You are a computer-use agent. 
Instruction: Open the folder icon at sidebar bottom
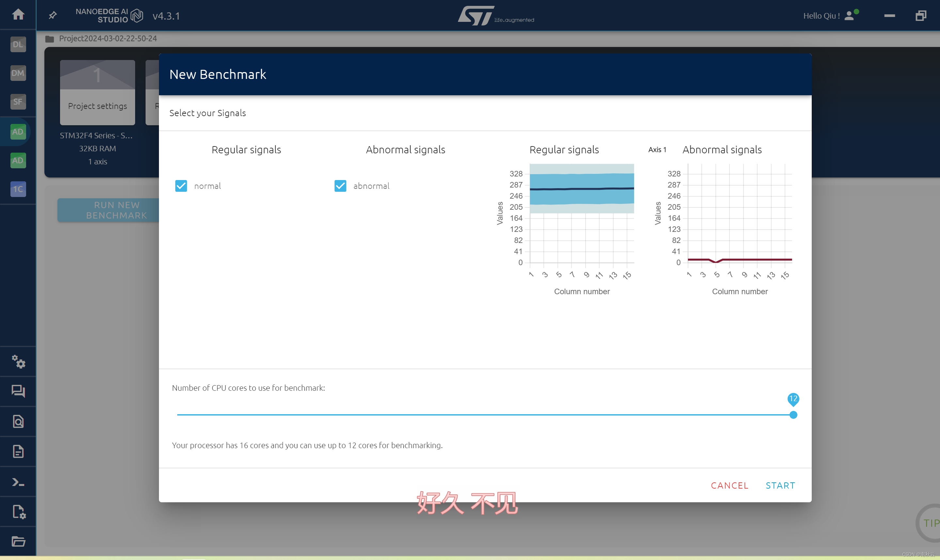coord(18,541)
